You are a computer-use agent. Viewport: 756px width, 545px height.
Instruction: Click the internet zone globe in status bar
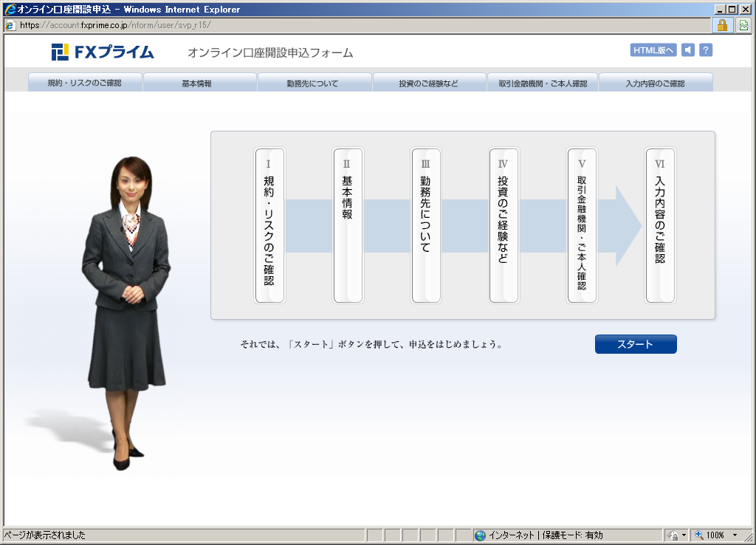click(x=481, y=535)
